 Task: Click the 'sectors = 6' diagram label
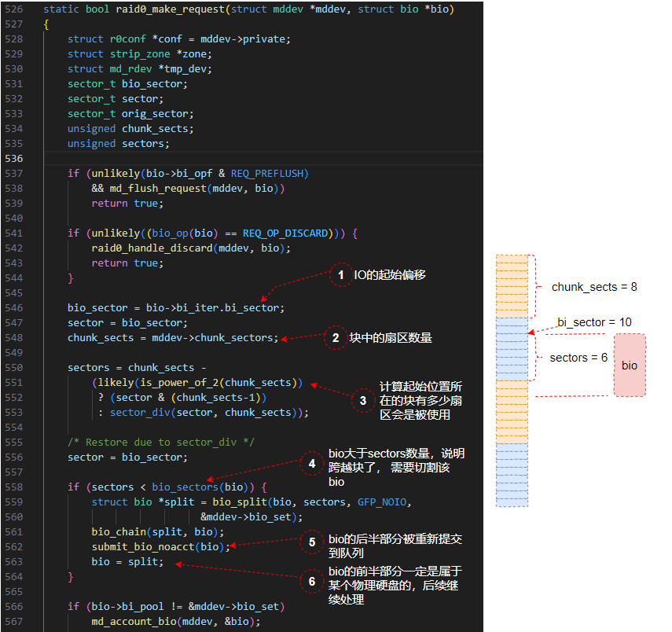(578, 358)
